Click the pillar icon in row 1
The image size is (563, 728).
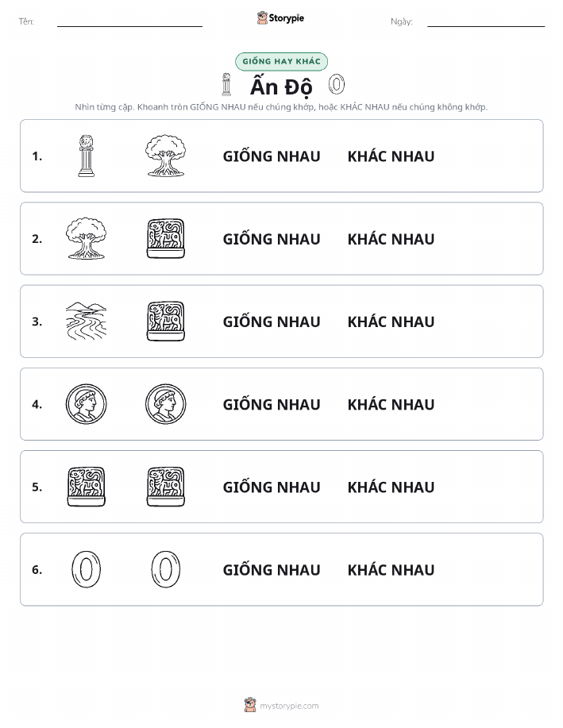(x=86, y=156)
